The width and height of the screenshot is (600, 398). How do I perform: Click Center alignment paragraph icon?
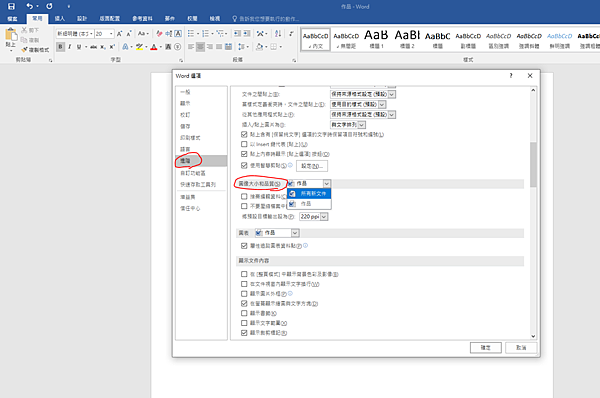[200, 47]
